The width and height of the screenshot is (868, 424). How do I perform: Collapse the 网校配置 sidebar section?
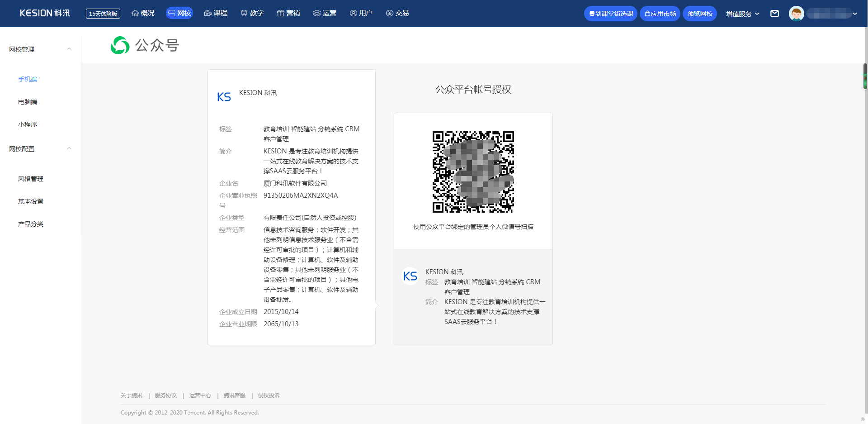coord(69,148)
